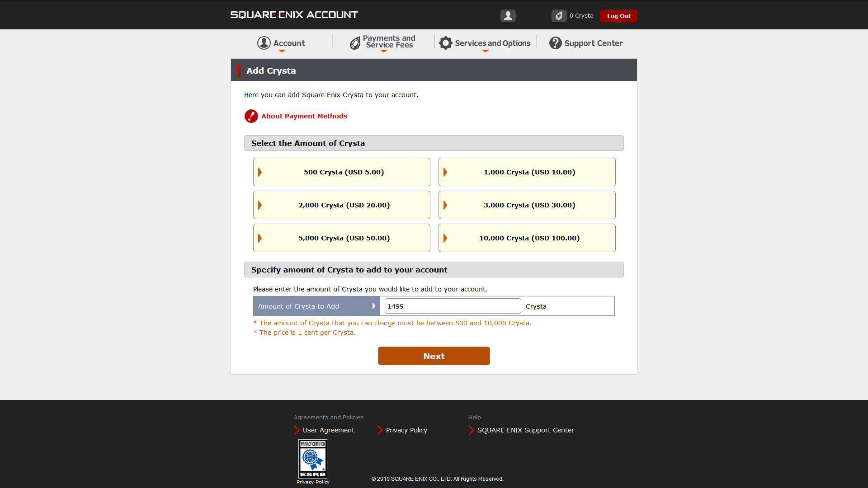Click the Log Out button
Viewport: 868px width, 488px height.
pos(619,16)
